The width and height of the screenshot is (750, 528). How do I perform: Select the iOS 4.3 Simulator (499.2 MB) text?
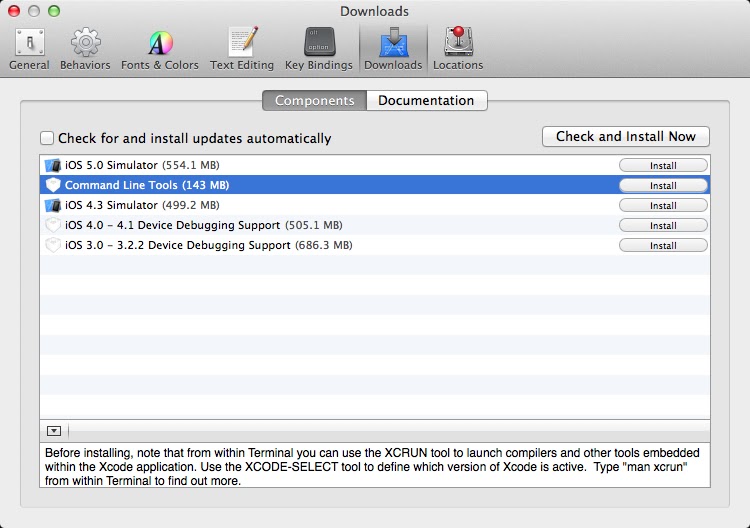[x=142, y=205]
